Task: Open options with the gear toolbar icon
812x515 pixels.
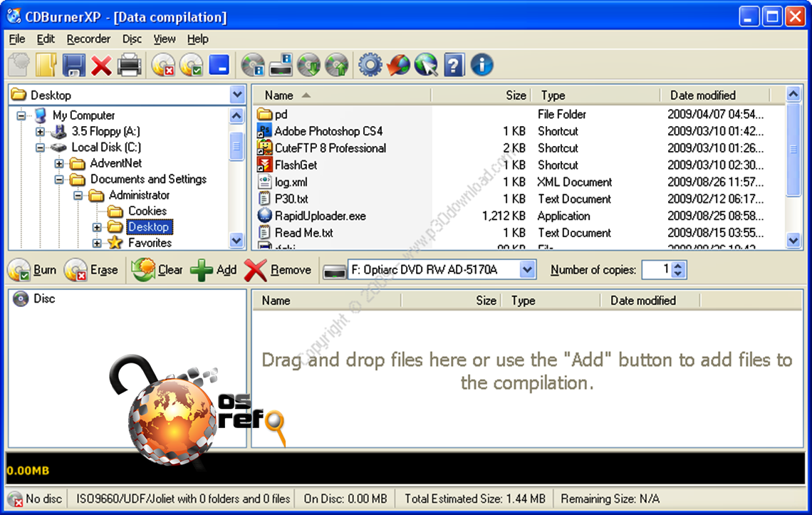Action: point(370,66)
